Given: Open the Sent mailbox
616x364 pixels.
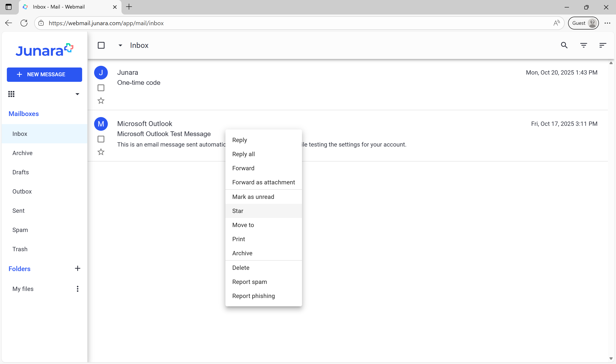Looking at the screenshot, I should (44, 210).
